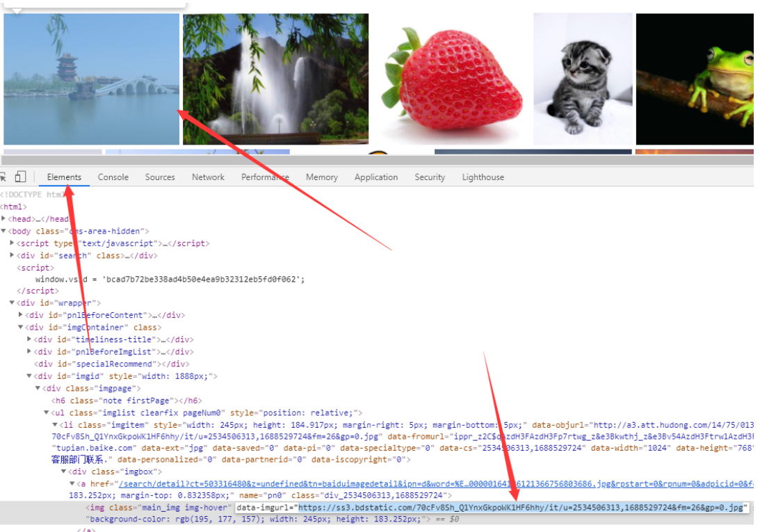The width and height of the screenshot is (760, 532).
Task: Expand the head element node
Action: tap(3, 219)
